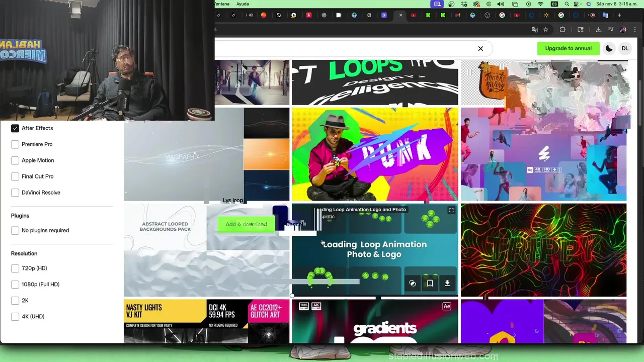The image size is (644, 362).
Task: Click the Plugins section heading
Action: coord(20,216)
